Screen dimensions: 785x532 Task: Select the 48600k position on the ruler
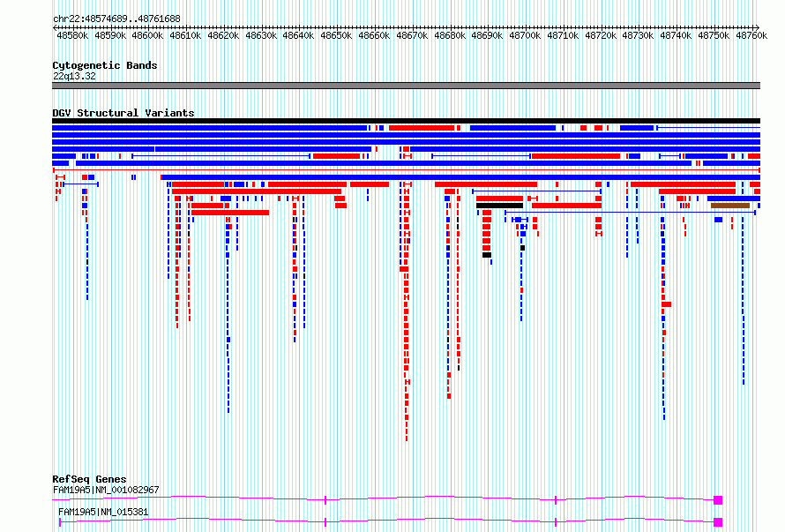[147, 35]
